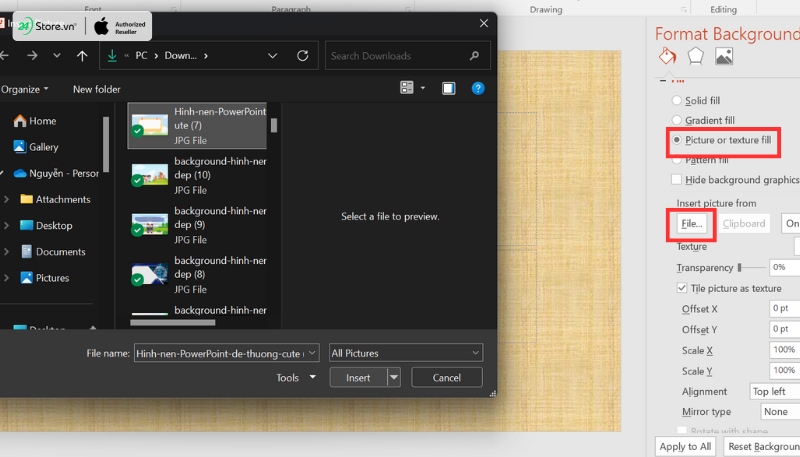
Task: Select background-hinh-nen dep (10) file
Action: coord(197,175)
